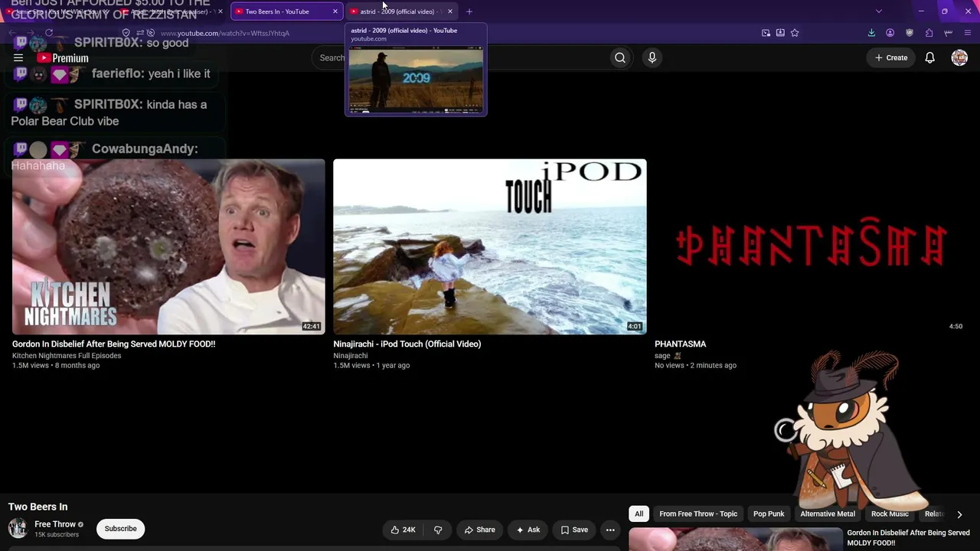Screen dimensions: 980x551
Task: Save the video to a playlist
Action: (574, 530)
